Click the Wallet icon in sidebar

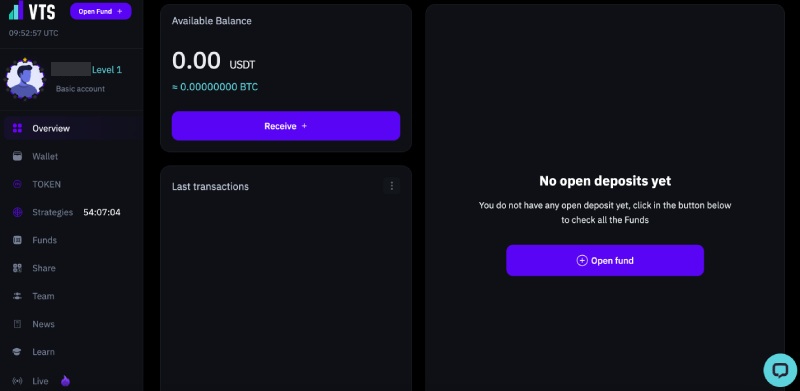point(17,156)
